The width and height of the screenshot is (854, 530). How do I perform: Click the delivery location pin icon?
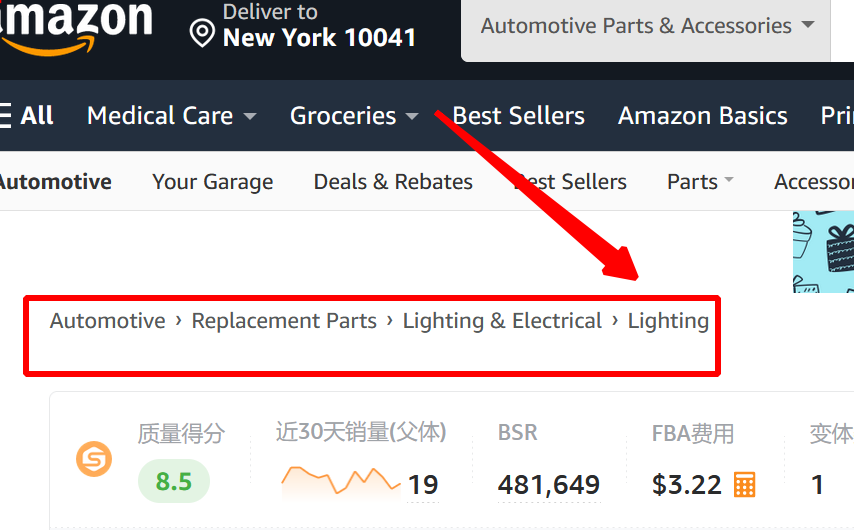click(x=202, y=33)
